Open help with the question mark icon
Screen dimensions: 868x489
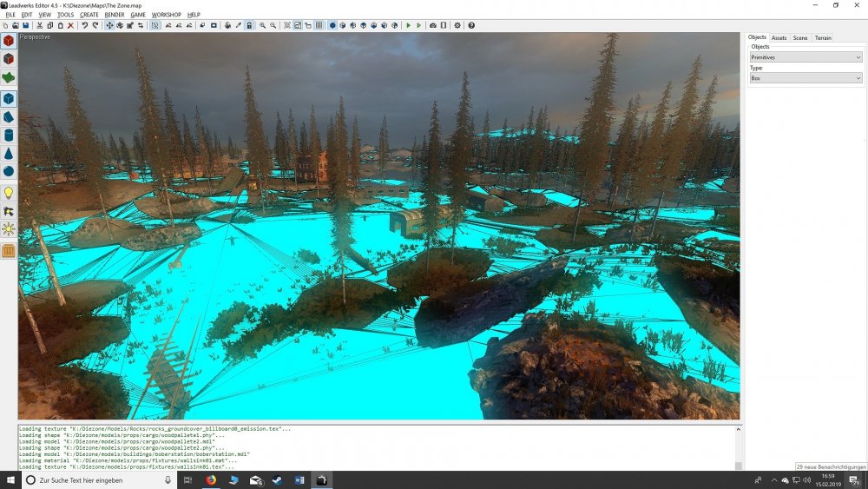click(x=471, y=25)
